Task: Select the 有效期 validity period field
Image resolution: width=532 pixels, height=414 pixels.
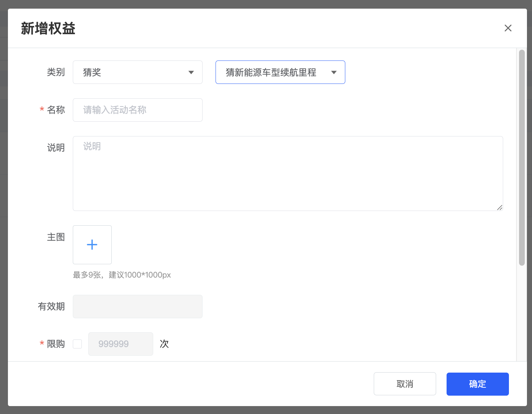Action: coord(137,306)
